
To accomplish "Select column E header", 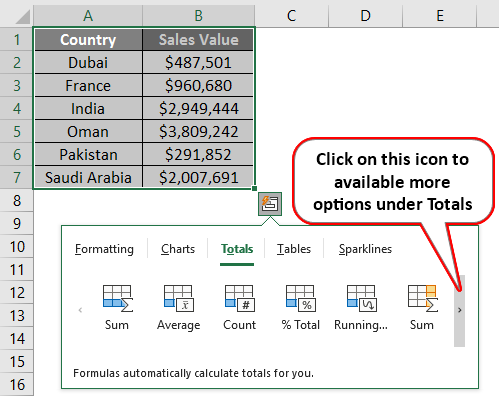I will pyautogui.click(x=440, y=15).
